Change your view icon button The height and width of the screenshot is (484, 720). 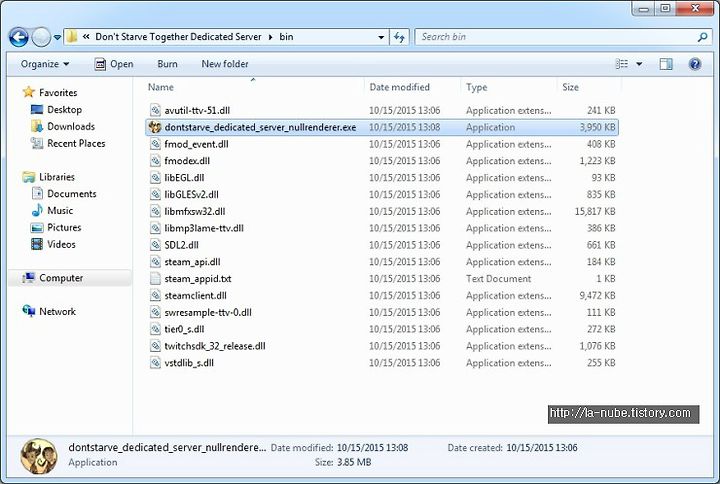click(622, 64)
